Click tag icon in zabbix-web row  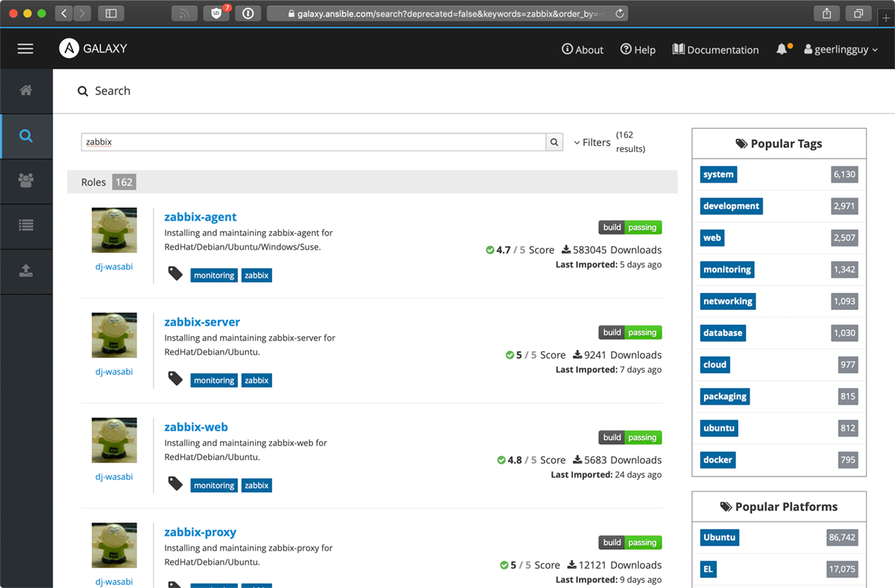(x=175, y=484)
